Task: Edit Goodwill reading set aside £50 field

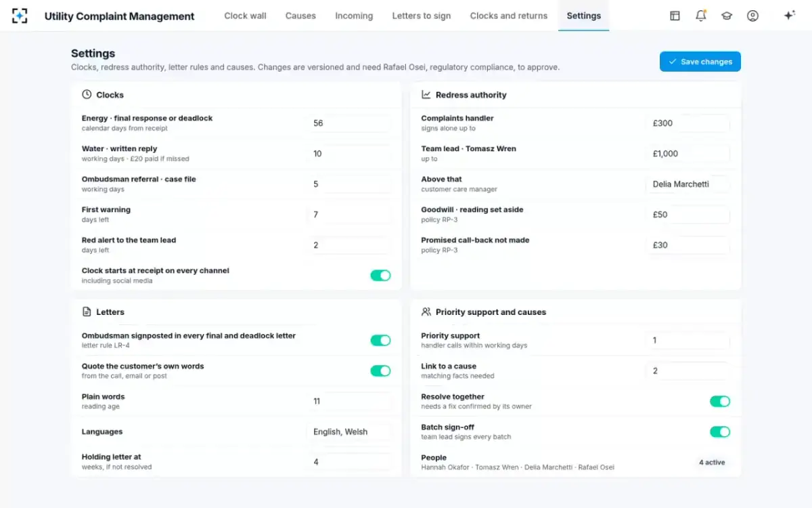Action: [688, 215]
